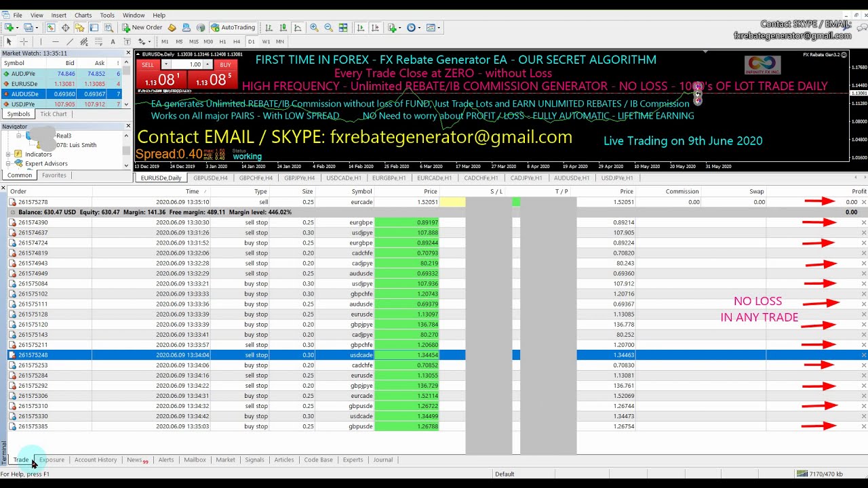Collapse the Real3 account node in Navigator
The image size is (868, 488).
tap(18, 136)
